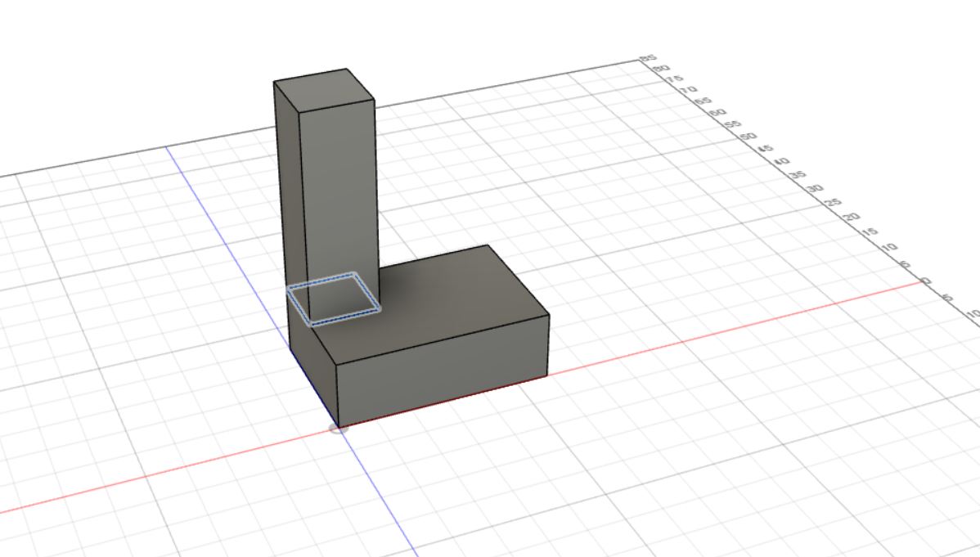The width and height of the screenshot is (980, 557).
Task: Click the "50" grid ruler label
Action: [x=748, y=137]
